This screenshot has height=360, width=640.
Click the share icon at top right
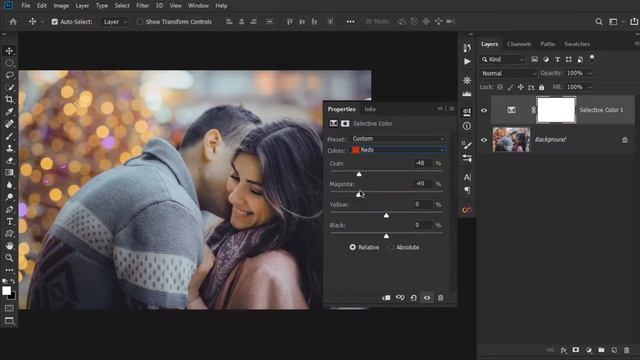click(634, 22)
